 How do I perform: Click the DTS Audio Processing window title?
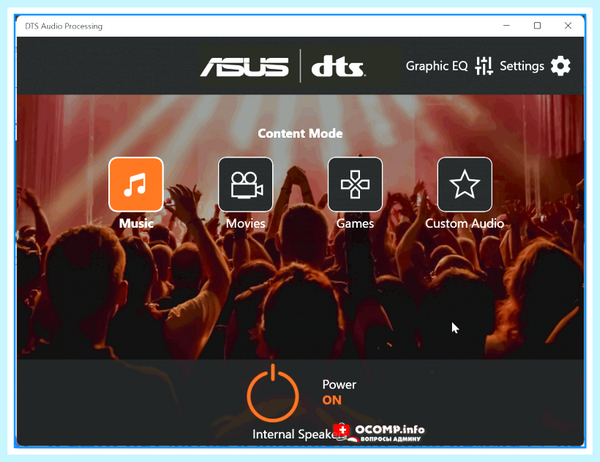tap(64, 26)
